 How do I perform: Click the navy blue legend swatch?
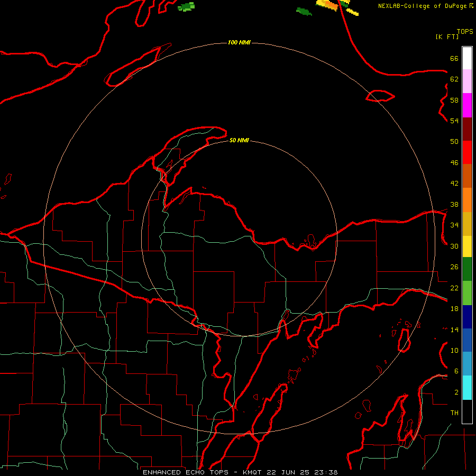[x=467, y=317]
